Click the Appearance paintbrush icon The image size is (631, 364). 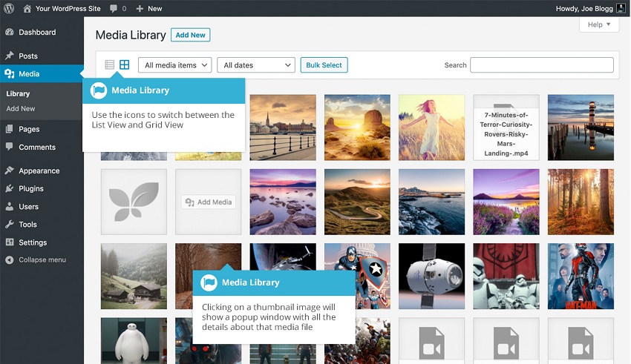[10, 171]
